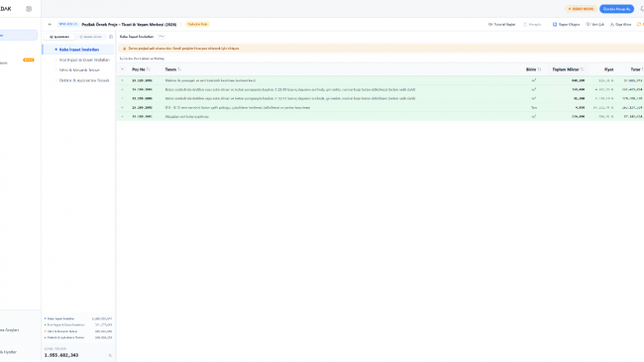Image resolution: width=644 pixels, height=362 pixels.
Task: Click the Hesapla calculator icon
Action: pyautogui.click(x=525, y=24)
